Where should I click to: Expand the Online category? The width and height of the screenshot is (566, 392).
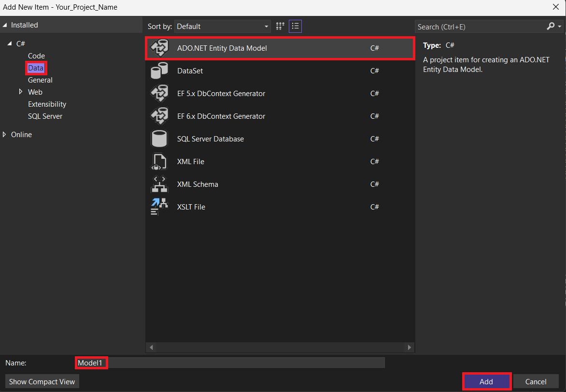point(5,135)
